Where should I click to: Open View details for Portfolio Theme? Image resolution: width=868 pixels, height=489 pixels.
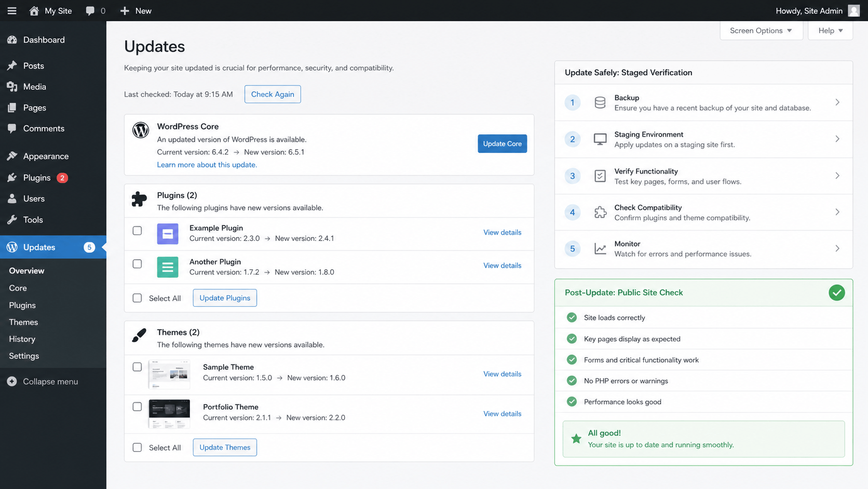coord(502,414)
